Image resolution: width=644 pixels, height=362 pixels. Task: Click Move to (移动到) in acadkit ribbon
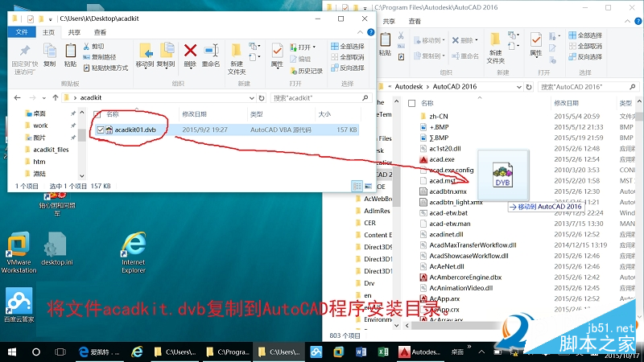(x=145, y=55)
